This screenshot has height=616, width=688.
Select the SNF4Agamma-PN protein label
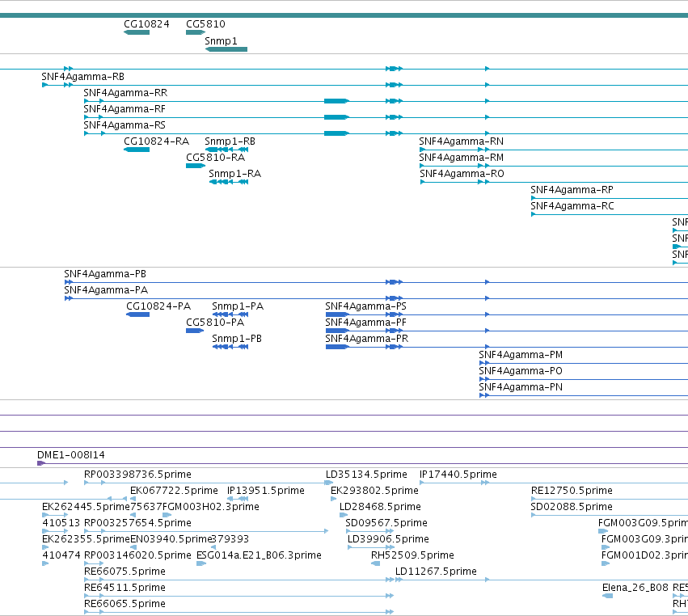click(521, 387)
